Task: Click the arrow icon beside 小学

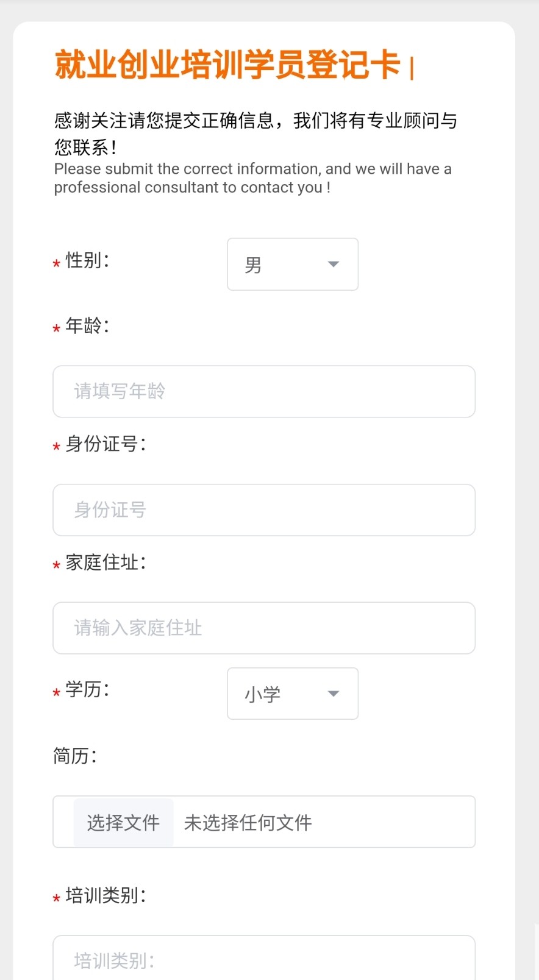Action: pos(333,694)
